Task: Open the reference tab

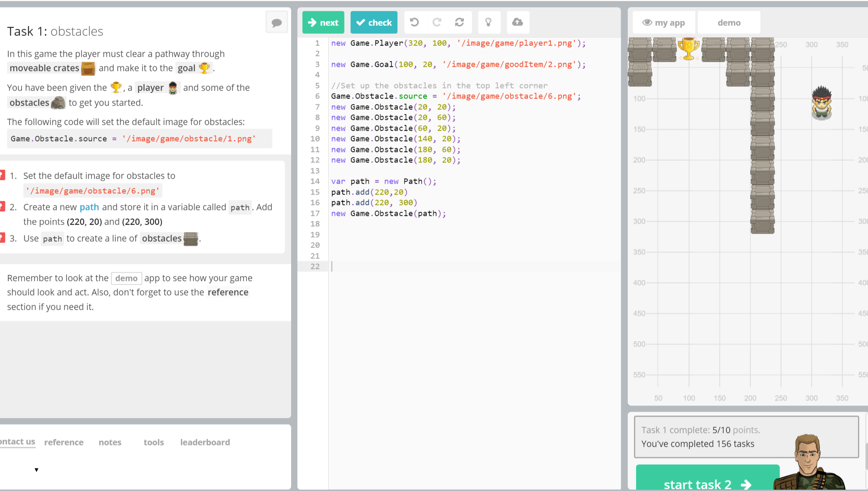Action: coord(64,442)
